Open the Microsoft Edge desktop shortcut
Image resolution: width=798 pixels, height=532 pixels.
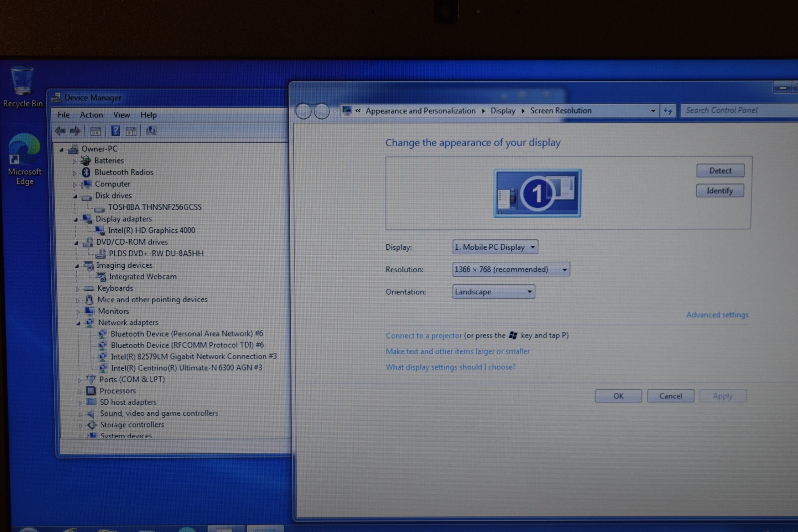click(24, 160)
